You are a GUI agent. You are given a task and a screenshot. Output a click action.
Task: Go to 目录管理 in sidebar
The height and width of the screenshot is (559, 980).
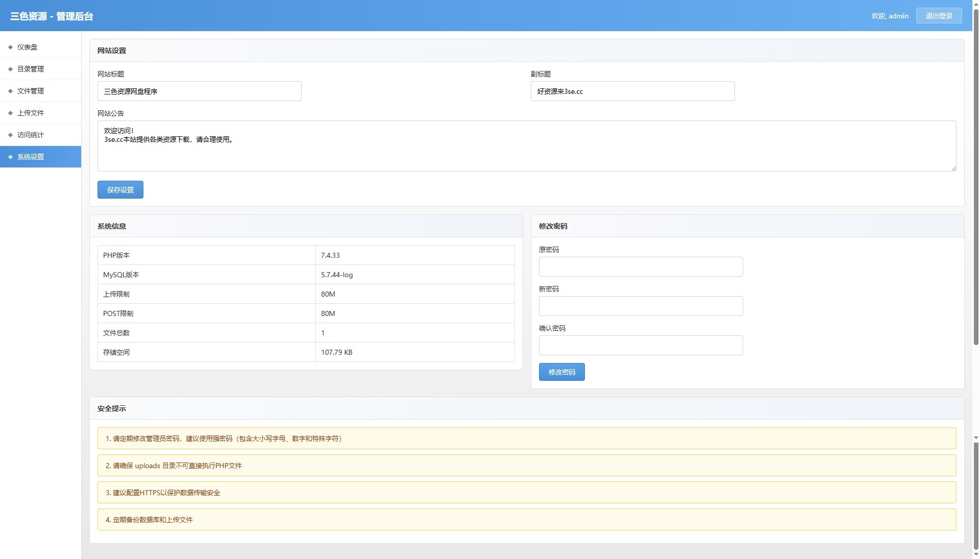tap(31, 69)
